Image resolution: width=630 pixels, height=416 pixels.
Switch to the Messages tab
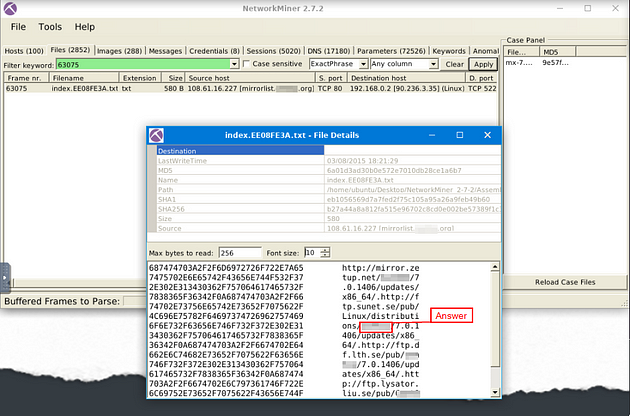point(165,51)
